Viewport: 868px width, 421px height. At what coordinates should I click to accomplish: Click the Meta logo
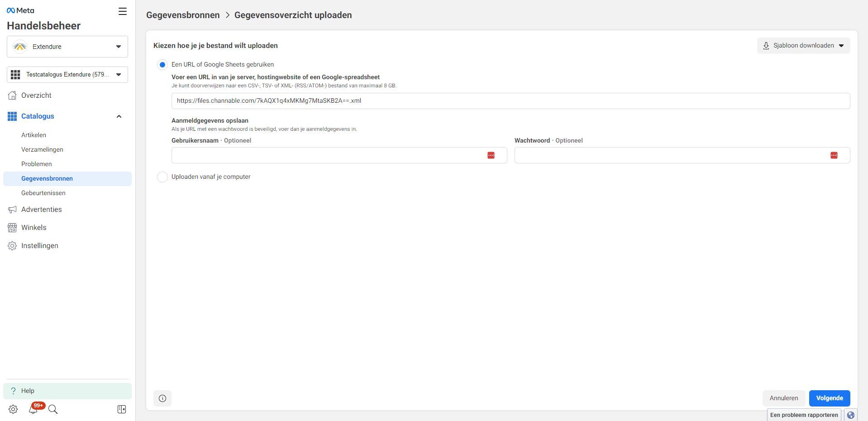pyautogui.click(x=20, y=10)
